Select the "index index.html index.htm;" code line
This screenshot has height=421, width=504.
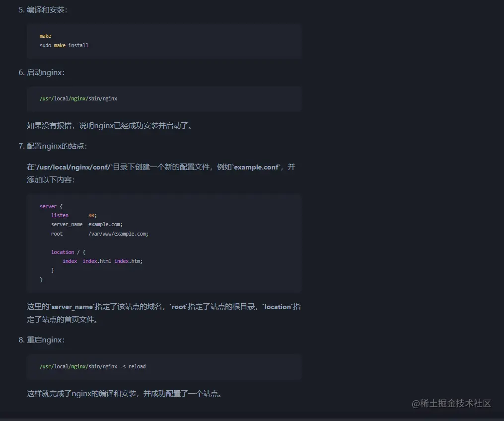point(102,261)
